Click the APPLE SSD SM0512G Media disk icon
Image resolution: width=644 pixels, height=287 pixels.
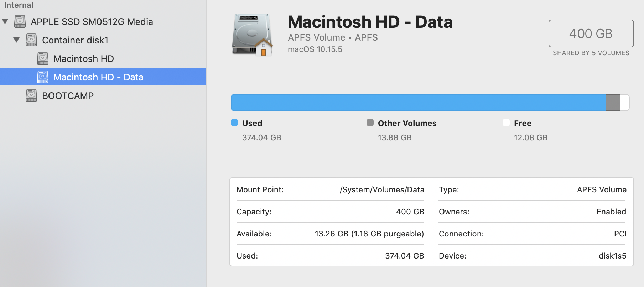20,21
